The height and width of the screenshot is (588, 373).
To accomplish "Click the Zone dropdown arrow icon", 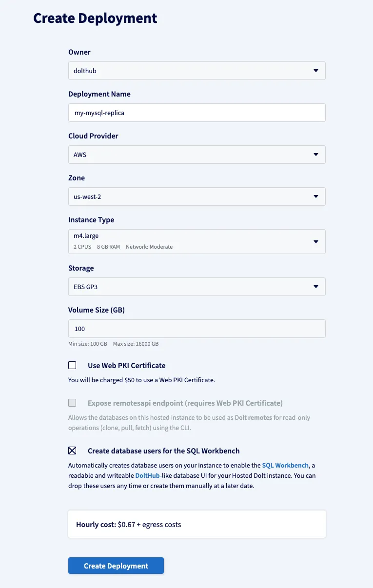I will (x=316, y=196).
